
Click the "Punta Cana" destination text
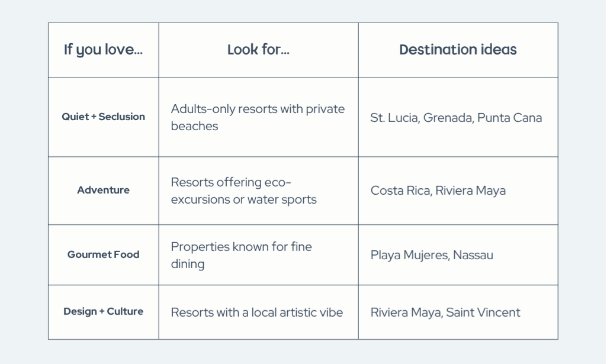pos(509,118)
